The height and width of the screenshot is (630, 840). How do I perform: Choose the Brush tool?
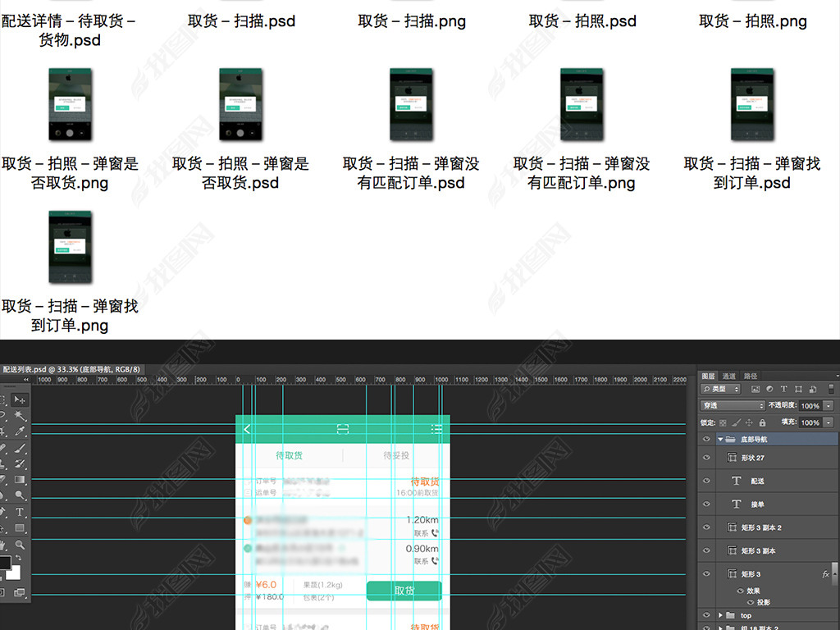click(20, 448)
